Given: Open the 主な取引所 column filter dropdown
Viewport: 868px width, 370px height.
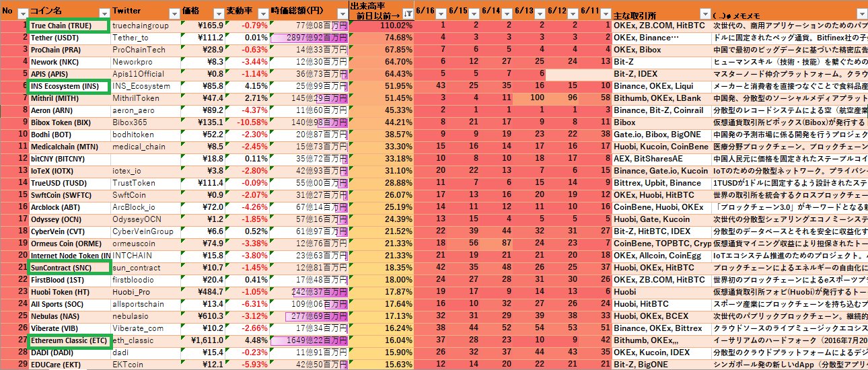Looking at the screenshot, I should 704,13.
